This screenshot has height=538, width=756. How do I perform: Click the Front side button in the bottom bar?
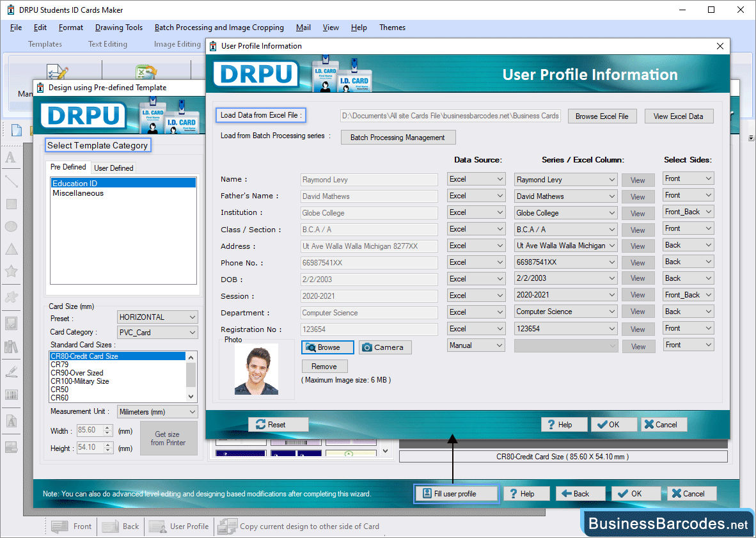coord(72,526)
